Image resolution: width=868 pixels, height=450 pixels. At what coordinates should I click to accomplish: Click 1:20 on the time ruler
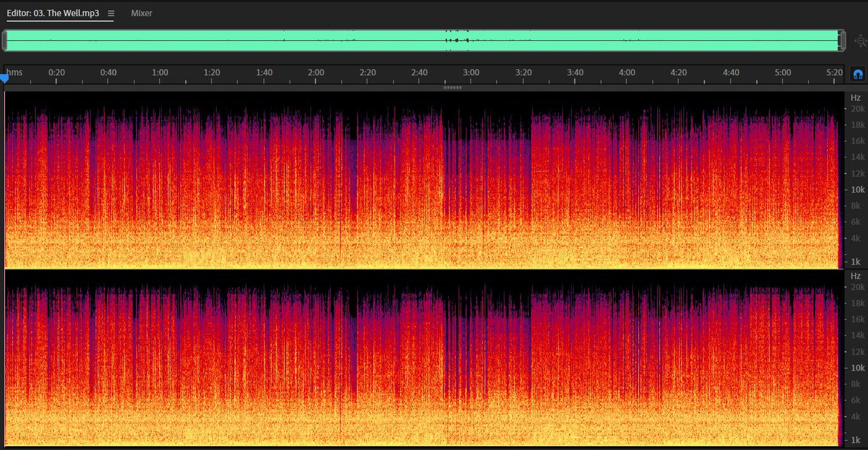pyautogui.click(x=212, y=73)
